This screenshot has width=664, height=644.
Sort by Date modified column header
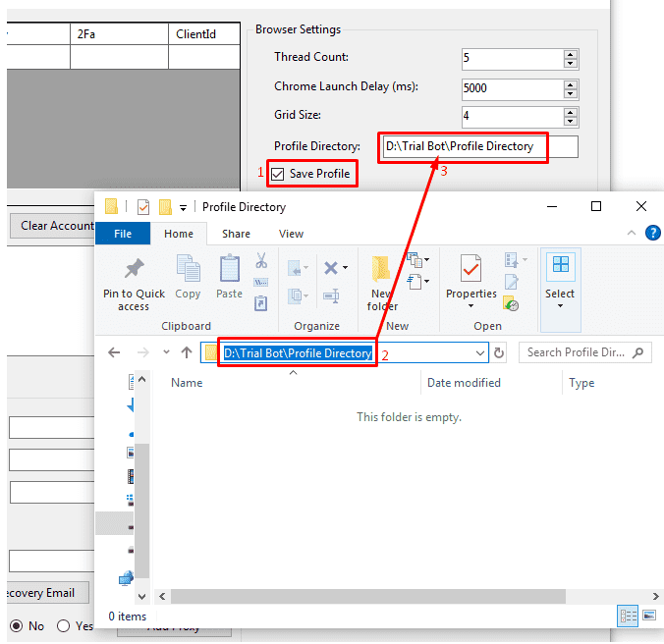click(464, 383)
